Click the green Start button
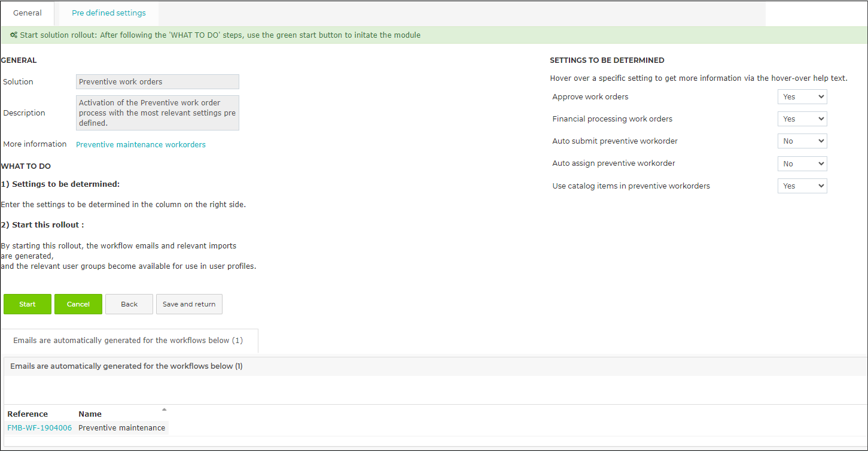This screenshot has width=868, height=452. [x=28, y=304]
